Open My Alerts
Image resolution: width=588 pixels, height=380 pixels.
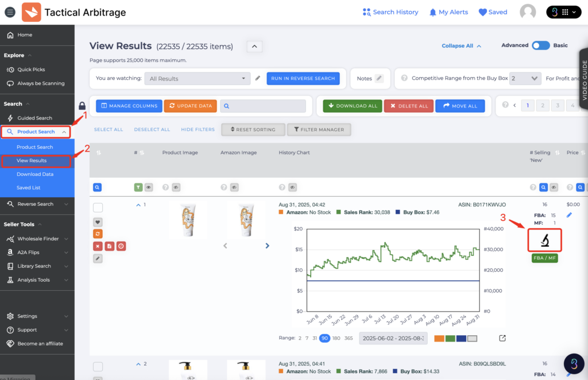coord(448,12)
